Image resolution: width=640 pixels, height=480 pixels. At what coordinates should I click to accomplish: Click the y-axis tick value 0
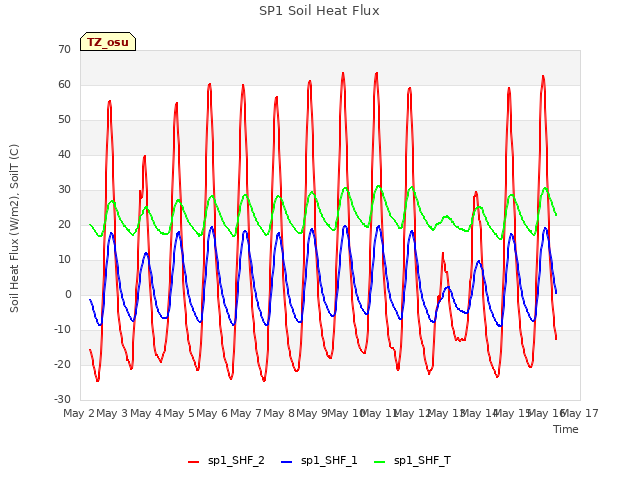(x=68, y=295)
